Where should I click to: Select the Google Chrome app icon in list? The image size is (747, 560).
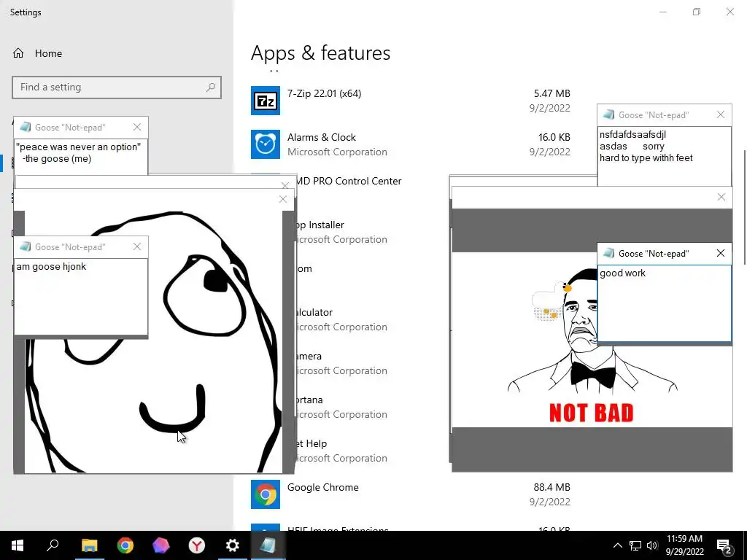(x=266, y=494)
